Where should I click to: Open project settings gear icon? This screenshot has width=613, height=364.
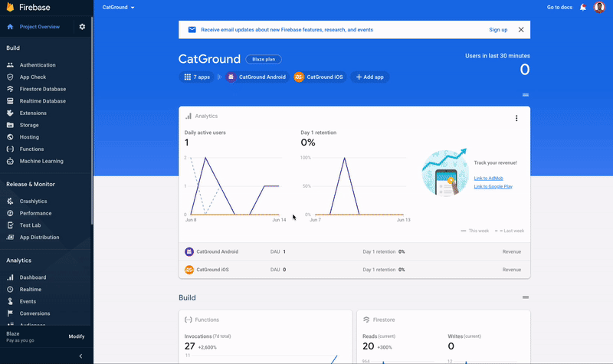click(x=82, y=27)
